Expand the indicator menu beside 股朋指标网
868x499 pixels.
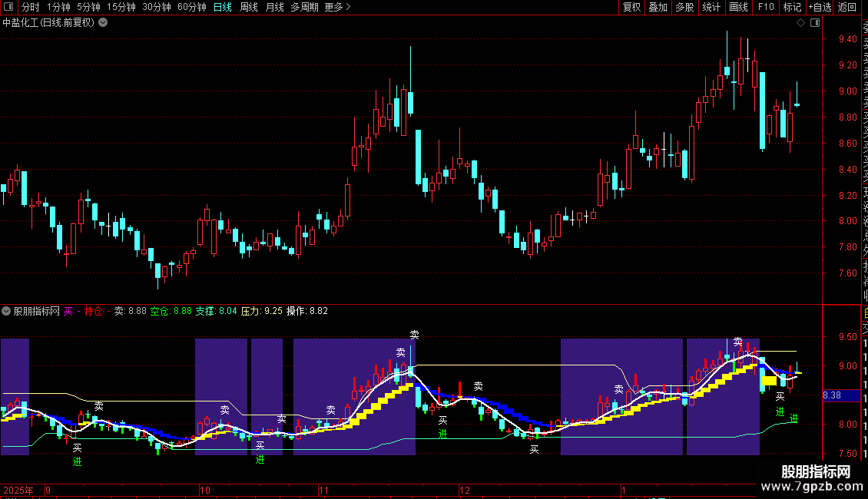pyautogui.click(x=6, y=311)
